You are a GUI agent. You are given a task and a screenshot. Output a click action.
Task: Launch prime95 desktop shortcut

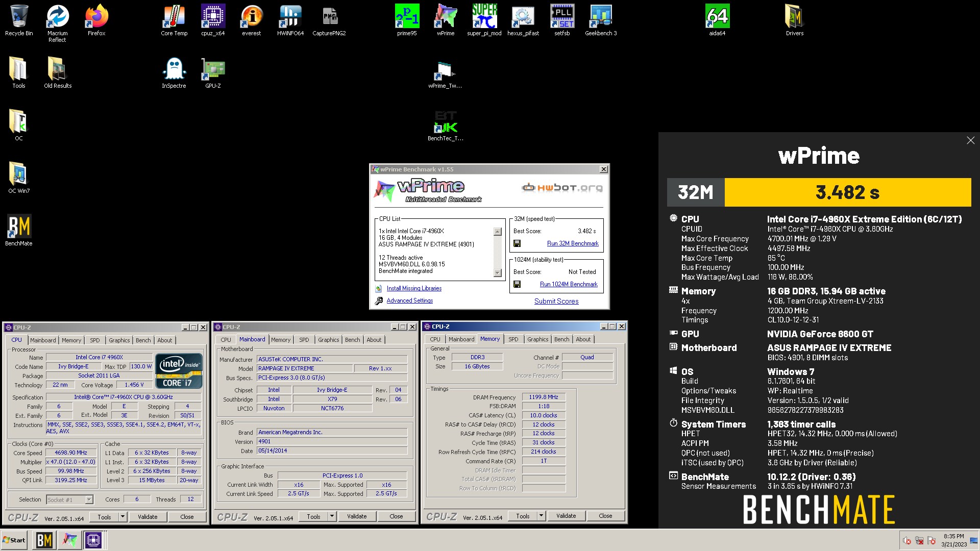pyautogui.click(x=407, y=20)
